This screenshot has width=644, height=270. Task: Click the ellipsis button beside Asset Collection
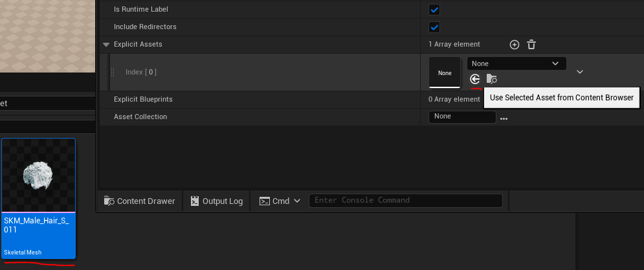(504, 117)
